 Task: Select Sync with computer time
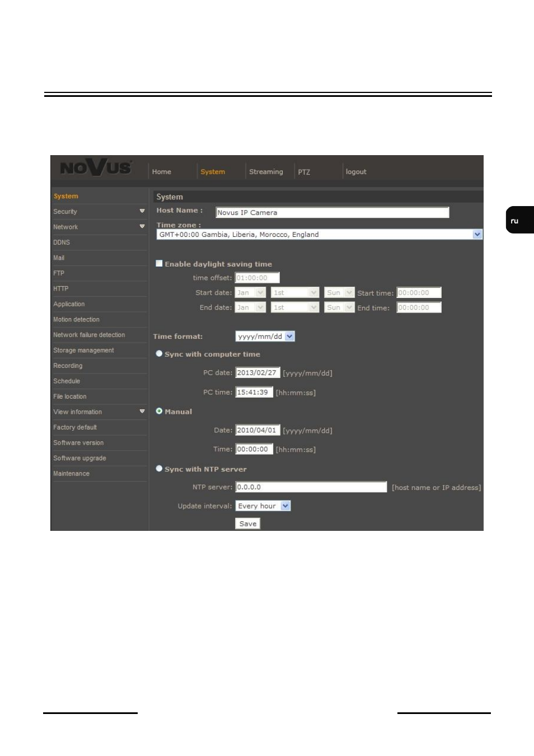pos(159,353)
